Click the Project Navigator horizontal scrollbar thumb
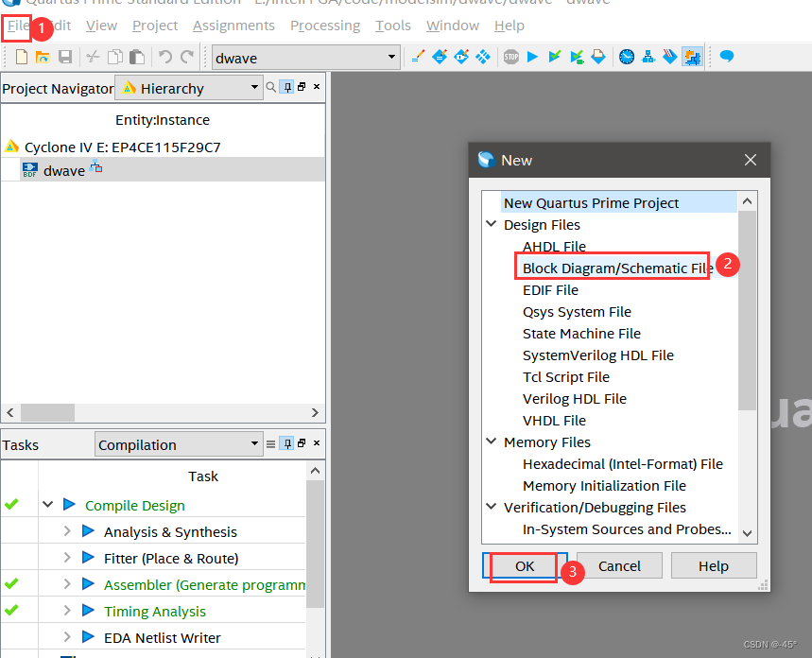This screenshot has width=812, height=658. coord(47,412)
